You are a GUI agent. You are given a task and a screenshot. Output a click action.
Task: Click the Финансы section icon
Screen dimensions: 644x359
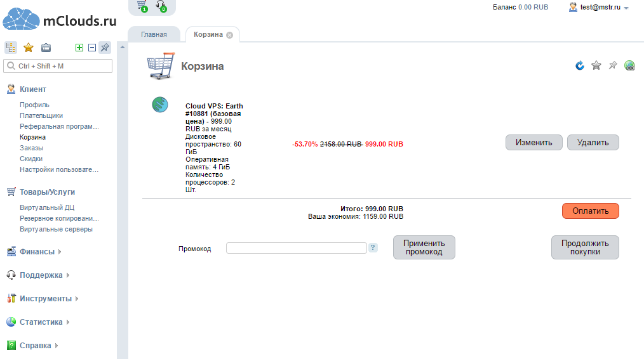tap(11, 252)
